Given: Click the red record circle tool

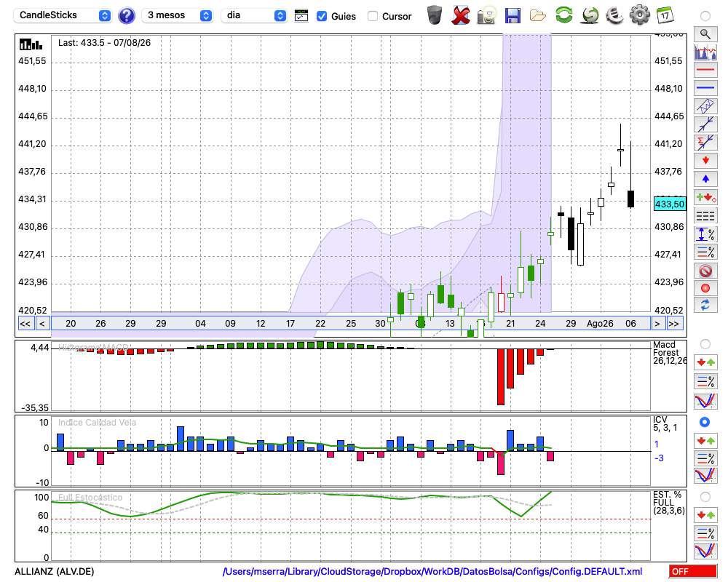Looking at the screenshot, I should point(705,288).
